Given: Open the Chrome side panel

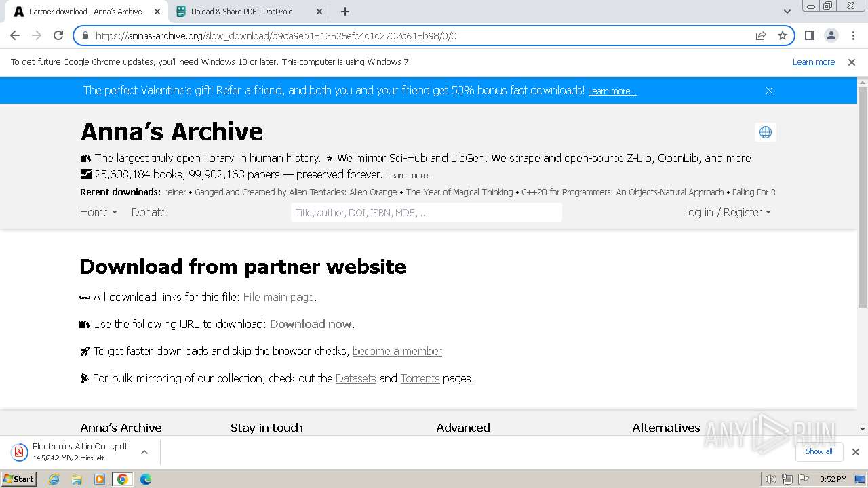Looking at the screenshot, I should tap(810, 35).
